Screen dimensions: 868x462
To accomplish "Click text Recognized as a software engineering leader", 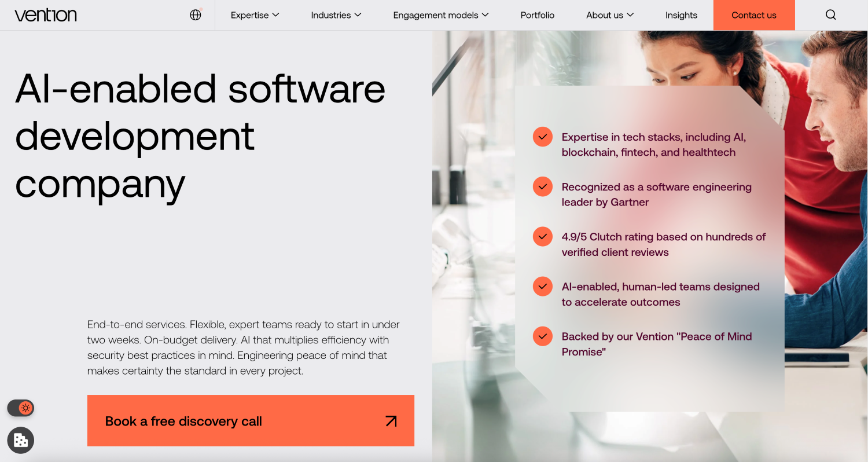I will tap(657, 195).
